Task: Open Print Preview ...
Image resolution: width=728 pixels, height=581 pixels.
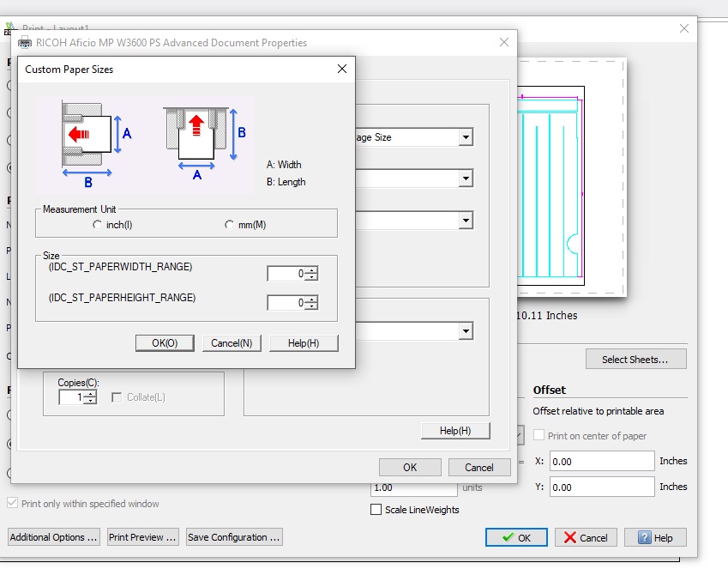Action: (142, 537)
